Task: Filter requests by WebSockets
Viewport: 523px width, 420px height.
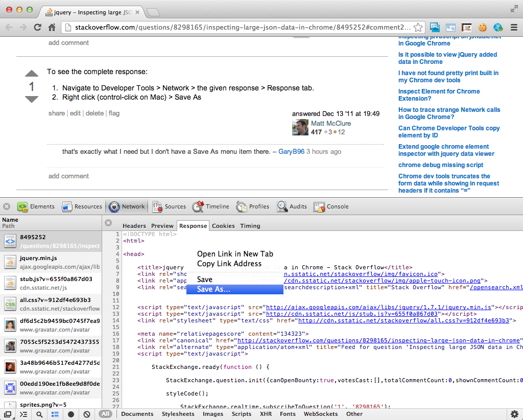Action: (x=321, y=414)
